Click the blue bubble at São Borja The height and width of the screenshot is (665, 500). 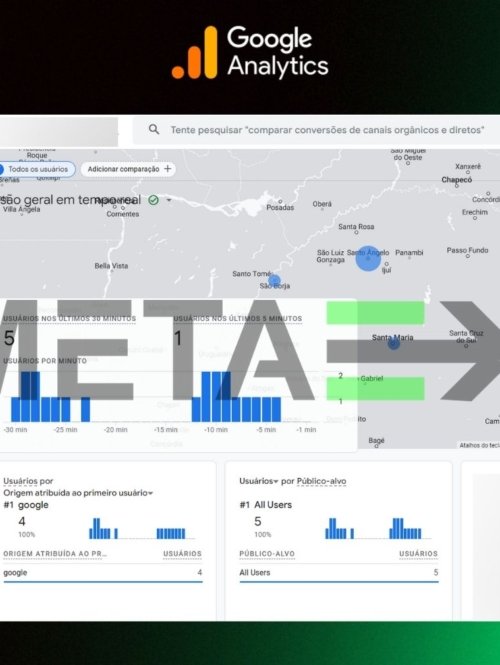pyautogui.click(x=274, y=280)
